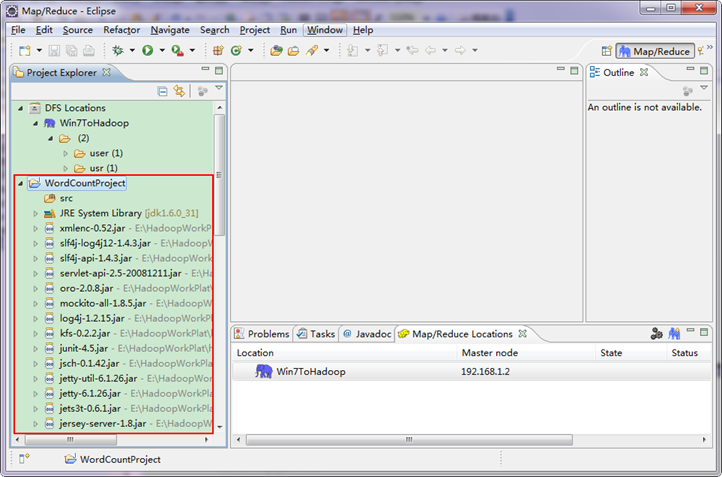Viewport: 722px width, 477px height.
Task: Open the Outline view menu triangle
Action: [704, 87]
